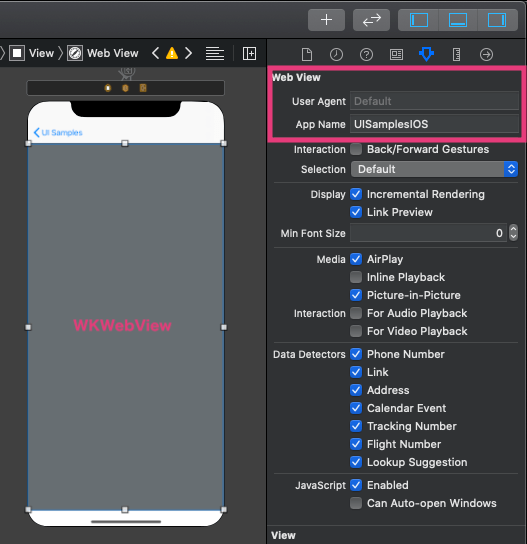The width and height of the screenshot is (527, 544).
Task: Open the Library with the plus button
Action: [326, 20]
